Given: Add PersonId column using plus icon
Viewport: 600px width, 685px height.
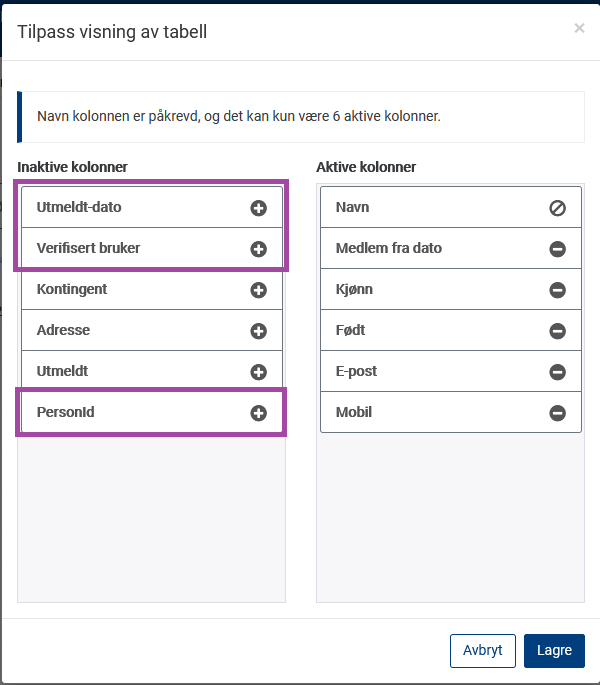Looking at the screenshot, I should point(258,413).
